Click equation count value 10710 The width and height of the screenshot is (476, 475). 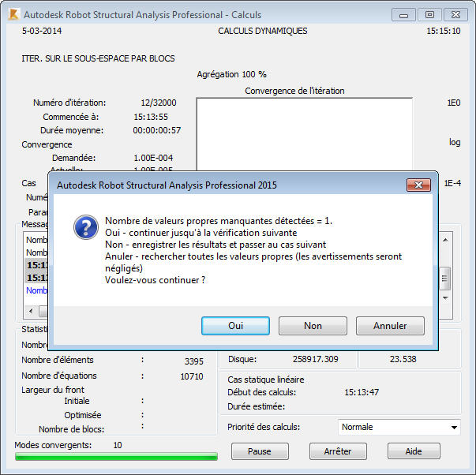pos(192,376)
